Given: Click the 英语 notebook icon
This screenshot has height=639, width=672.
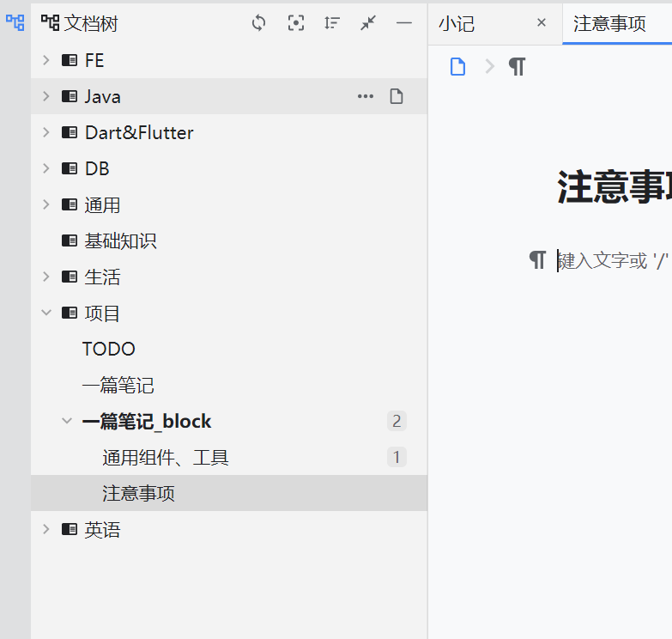Looking at the screenshot, I should tap(70, 529).
